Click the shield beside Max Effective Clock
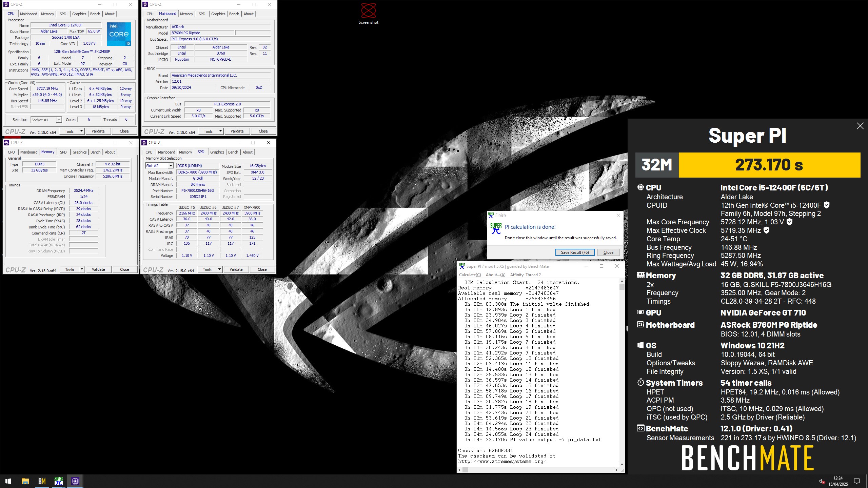Screen dimensions: 868x488 (x=766, y=230)
